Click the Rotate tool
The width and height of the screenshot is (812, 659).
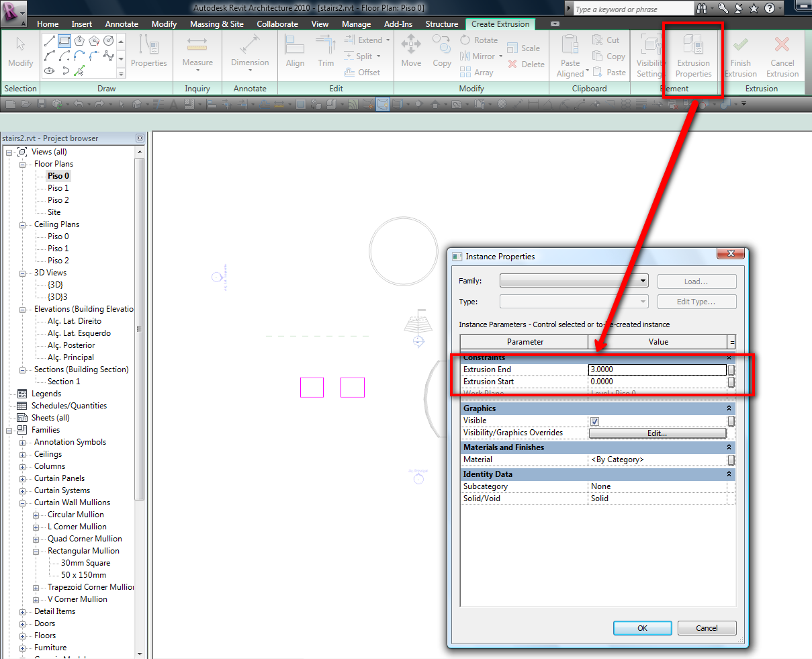pos(479,40)
